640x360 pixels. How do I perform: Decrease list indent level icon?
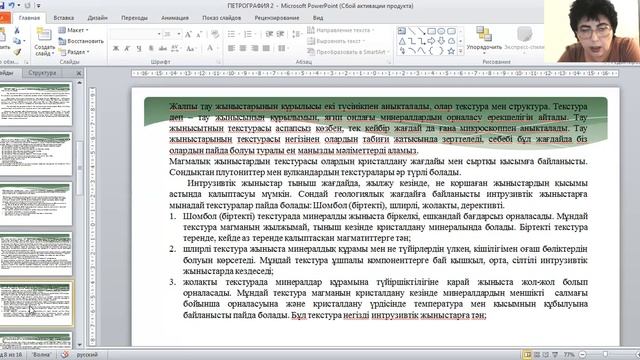point(269,34)
